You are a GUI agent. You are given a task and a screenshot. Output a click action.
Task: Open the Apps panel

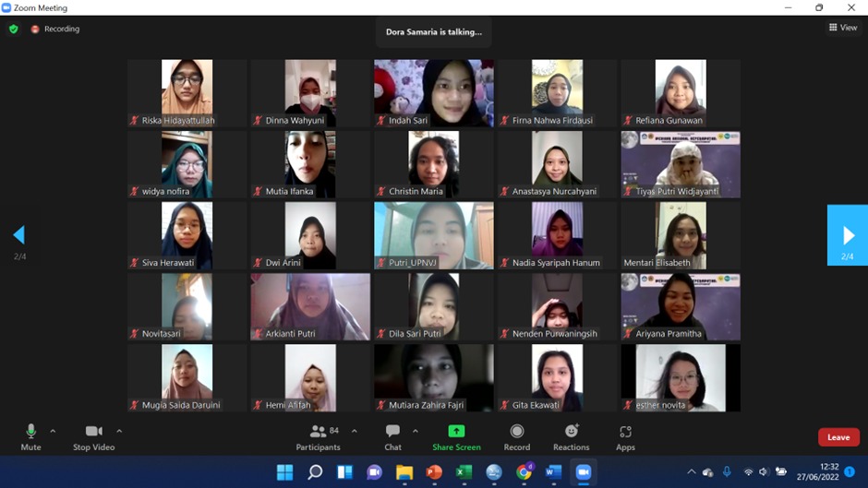click(625, 436)
